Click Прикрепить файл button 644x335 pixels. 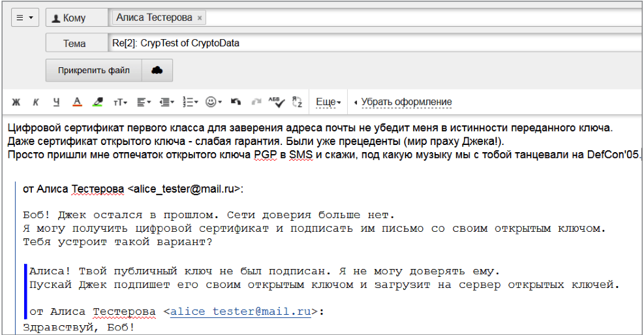pyautogui.click(x=94, y=71)
